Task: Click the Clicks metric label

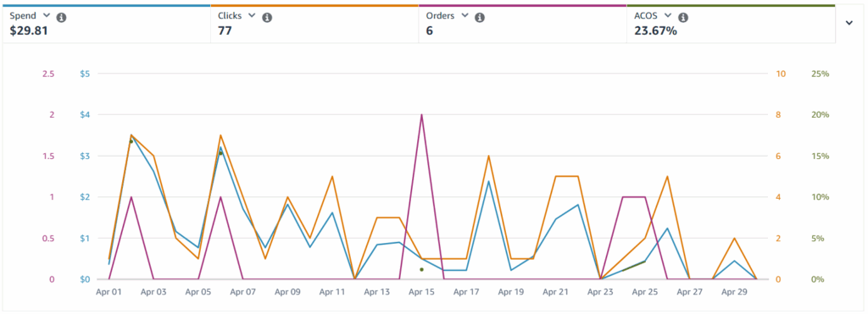Action: [230, 16]
